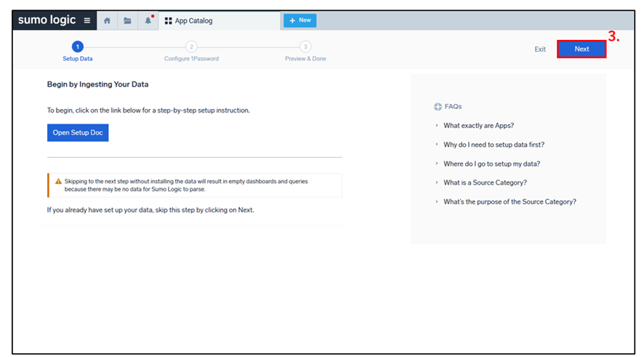
Task: Click the FAQs globe icon
Action: click(x=438, y=107)
